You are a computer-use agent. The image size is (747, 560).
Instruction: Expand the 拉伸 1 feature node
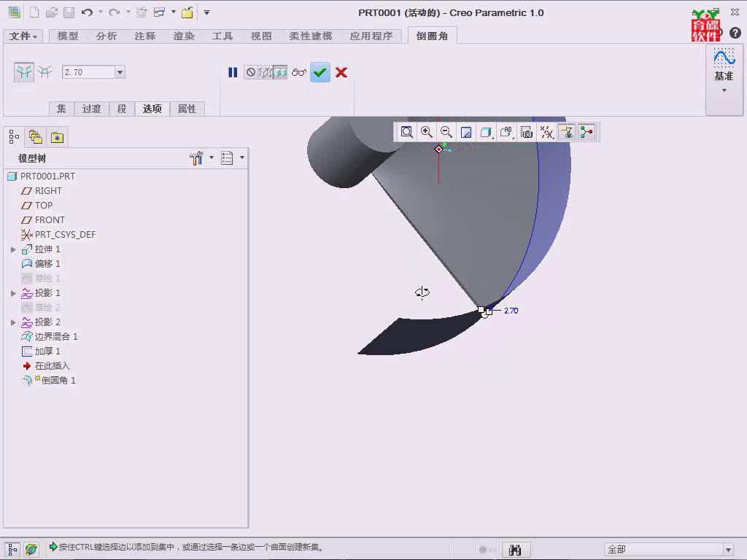13,249
